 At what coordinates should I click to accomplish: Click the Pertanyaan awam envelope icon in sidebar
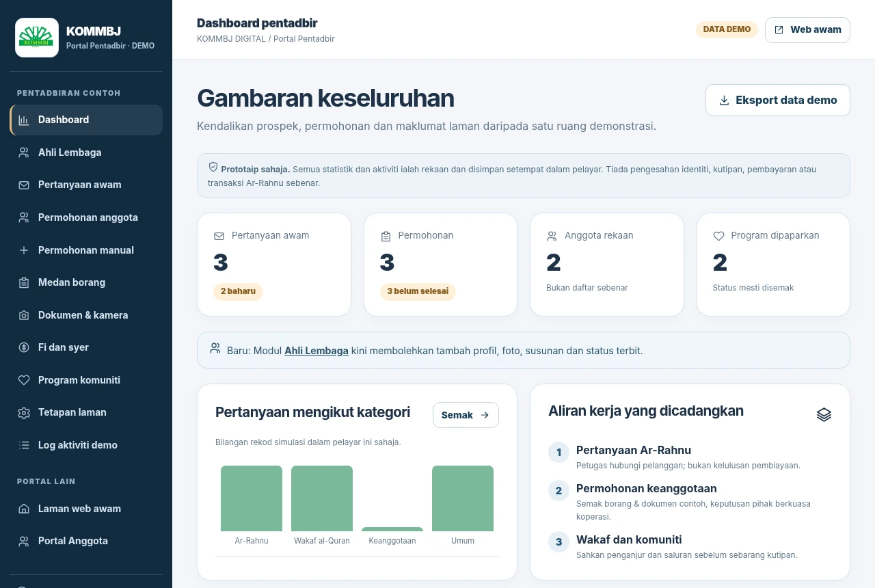[x=24, y=185]
